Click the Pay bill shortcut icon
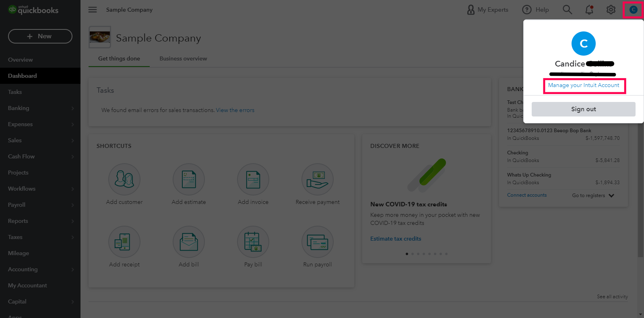The image size is (644, 318). 253,242
